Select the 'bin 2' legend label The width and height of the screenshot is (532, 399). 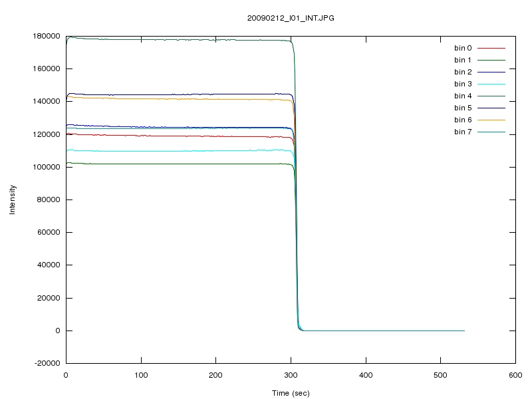tap(463, 72)
